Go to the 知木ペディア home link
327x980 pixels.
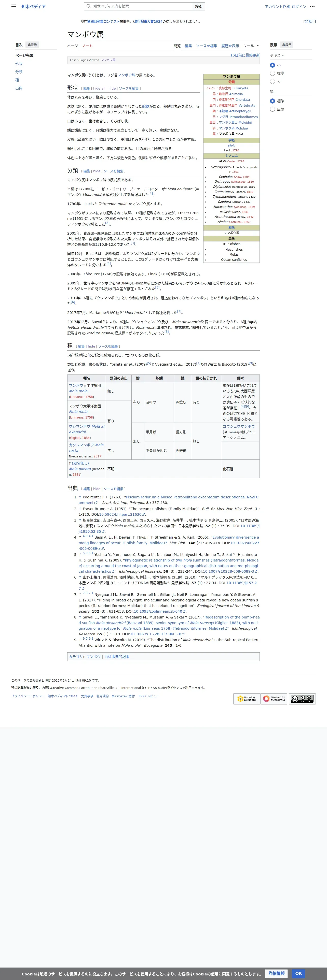tap(34, 6)
